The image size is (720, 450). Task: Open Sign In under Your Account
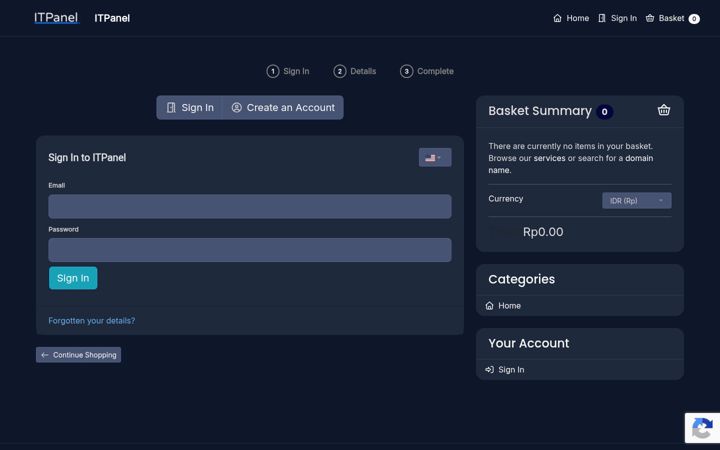click(505, 370)
